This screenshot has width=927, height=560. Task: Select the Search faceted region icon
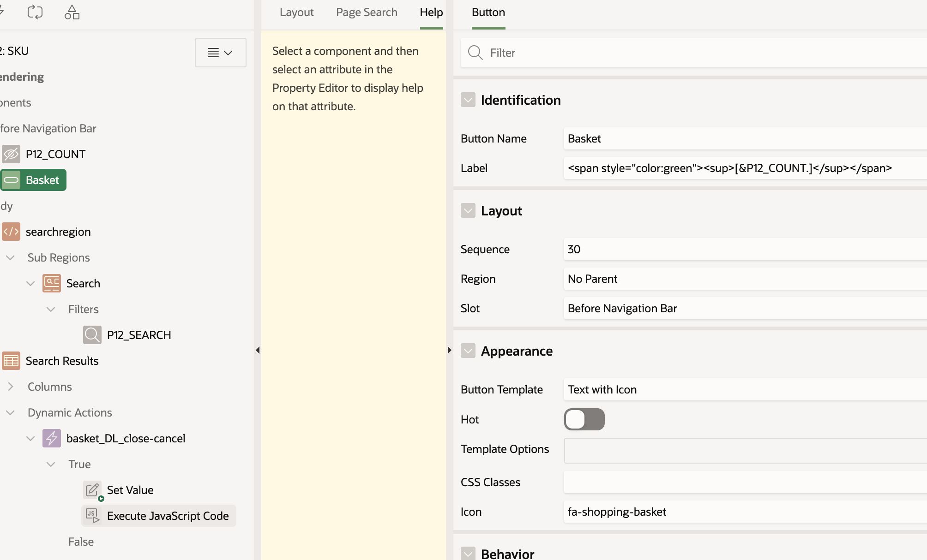coord(52,283)
